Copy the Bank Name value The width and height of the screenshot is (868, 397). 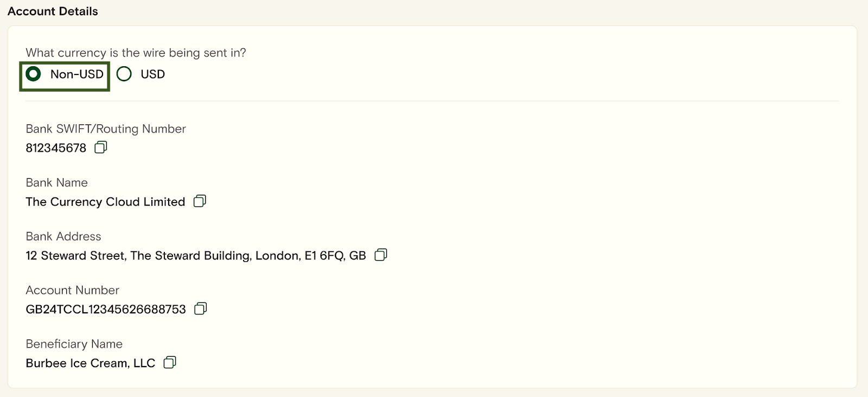point(200,201)
